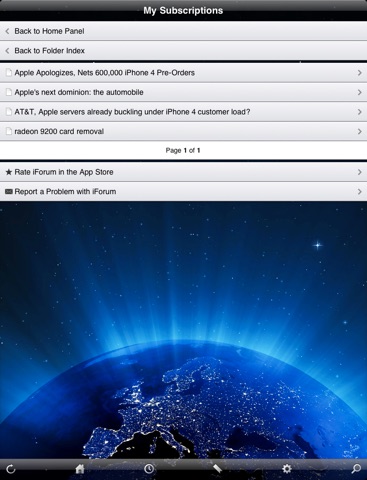Click document icon of AT&T thread
Image resolution: width=367 pixels, height=480 pixels.
pyautogui.click(x=9, y=112)
